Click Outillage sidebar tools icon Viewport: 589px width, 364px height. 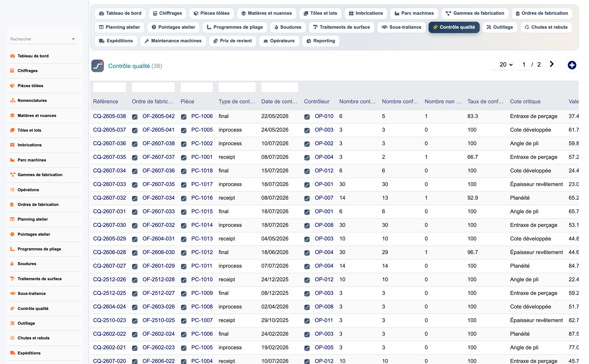(12, 323)
